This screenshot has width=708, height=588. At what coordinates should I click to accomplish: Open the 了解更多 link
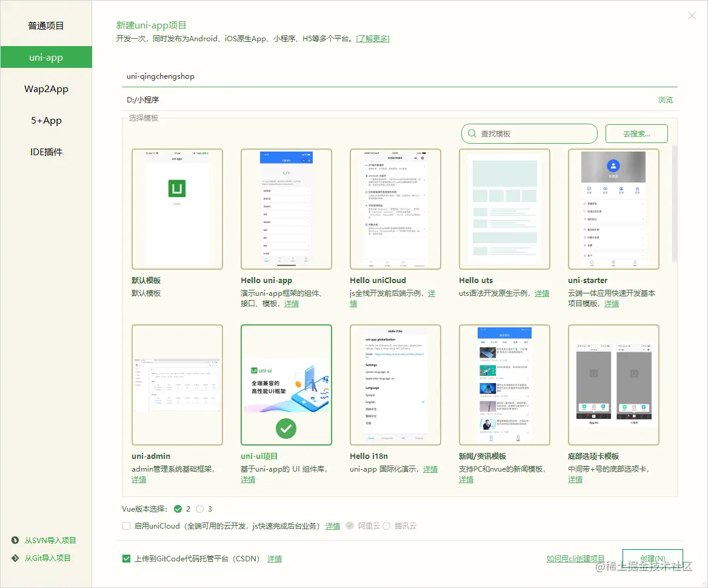point(373,39)
